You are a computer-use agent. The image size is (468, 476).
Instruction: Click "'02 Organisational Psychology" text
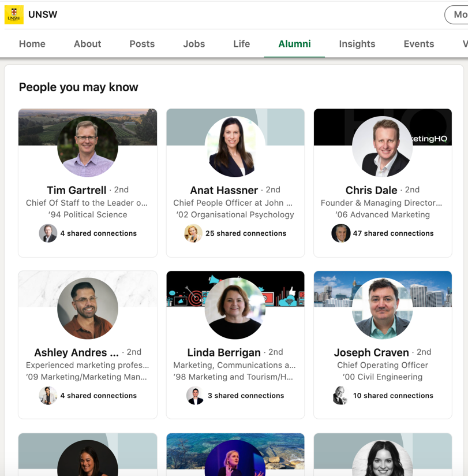[x=235, y=215]
